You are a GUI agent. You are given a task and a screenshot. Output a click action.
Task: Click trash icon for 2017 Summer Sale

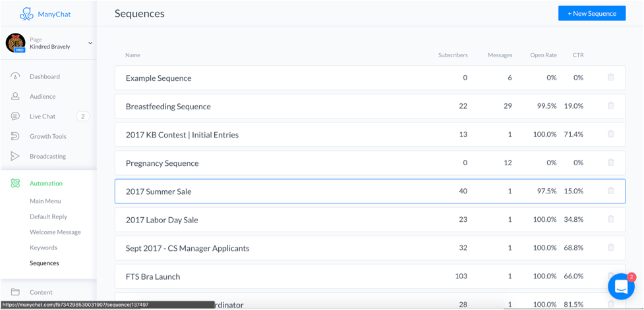pos(611,191)
